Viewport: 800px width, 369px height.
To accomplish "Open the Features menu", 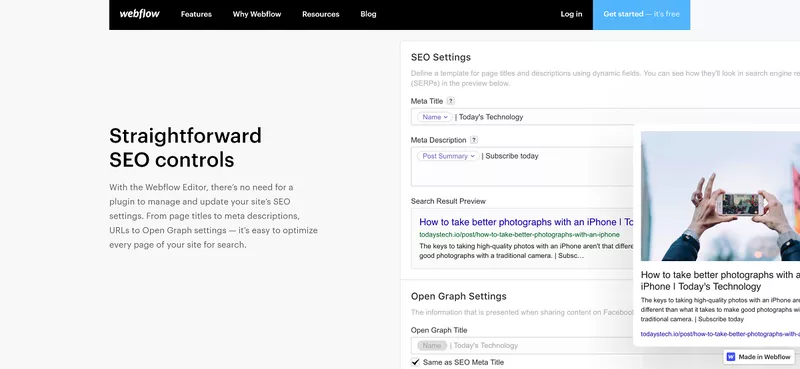I will 196,14.
